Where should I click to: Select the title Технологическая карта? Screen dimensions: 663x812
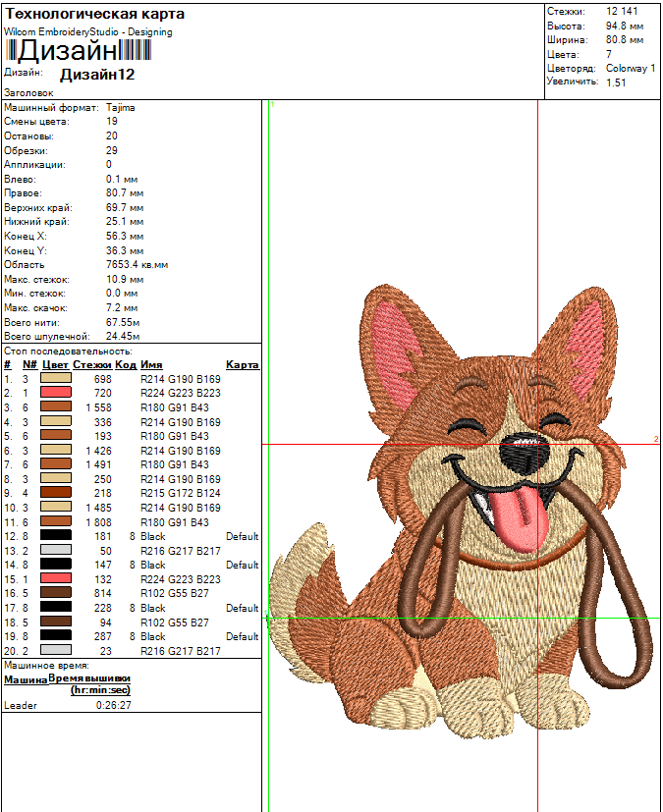coord(95,14)
